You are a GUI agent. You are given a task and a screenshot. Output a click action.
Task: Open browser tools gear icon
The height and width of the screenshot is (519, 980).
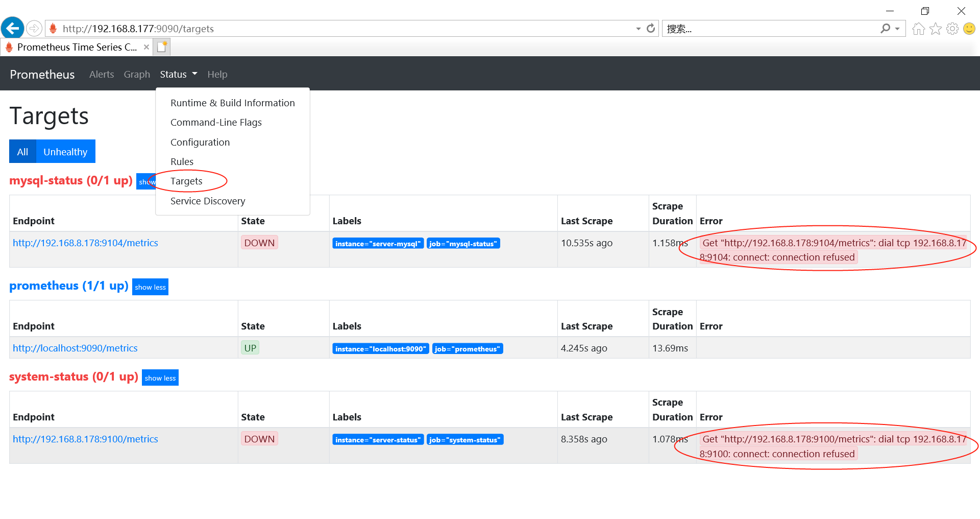tap(952, 29)
